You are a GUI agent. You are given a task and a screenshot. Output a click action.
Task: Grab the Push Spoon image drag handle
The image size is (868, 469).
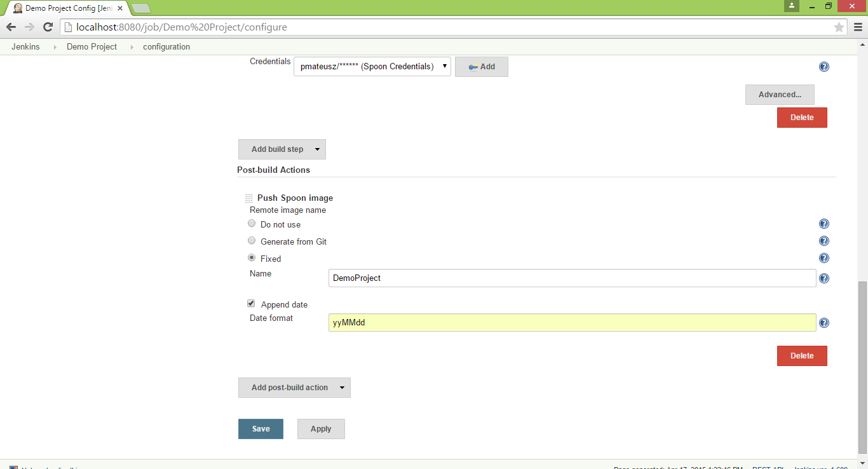[249, 199]
